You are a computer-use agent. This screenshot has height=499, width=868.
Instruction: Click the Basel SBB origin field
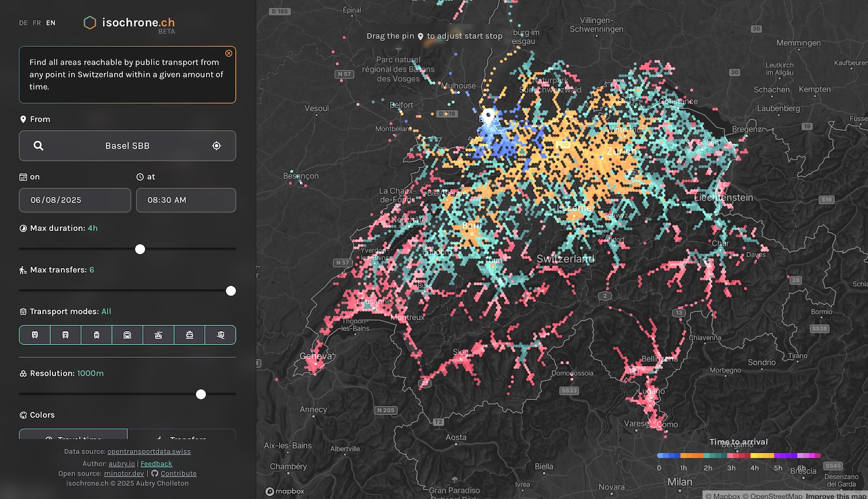pyautogui.click(x=127, y=146)
